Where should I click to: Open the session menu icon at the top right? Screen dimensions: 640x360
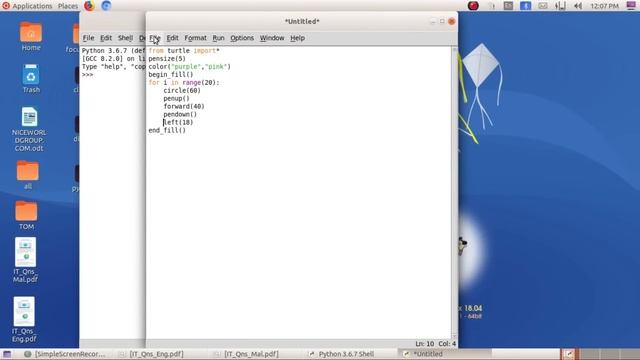click(631, 6)
